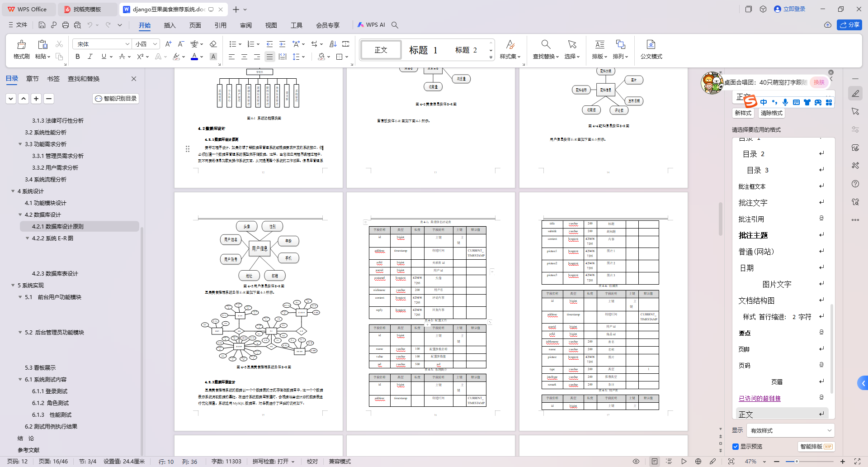The height and width of the screenshot is (467, 868).
Task: Click the reading eye-protection mode icon in status bar
Action: point(636,462)
